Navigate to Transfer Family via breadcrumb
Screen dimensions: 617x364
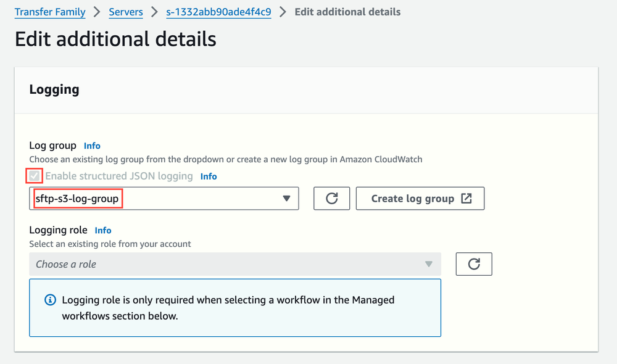point(49,12)
